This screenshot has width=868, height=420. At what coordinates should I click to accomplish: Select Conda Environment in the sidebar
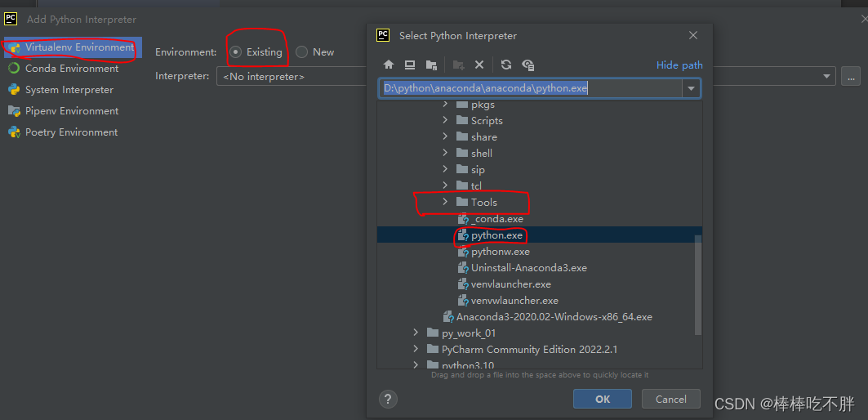(72, 69)
